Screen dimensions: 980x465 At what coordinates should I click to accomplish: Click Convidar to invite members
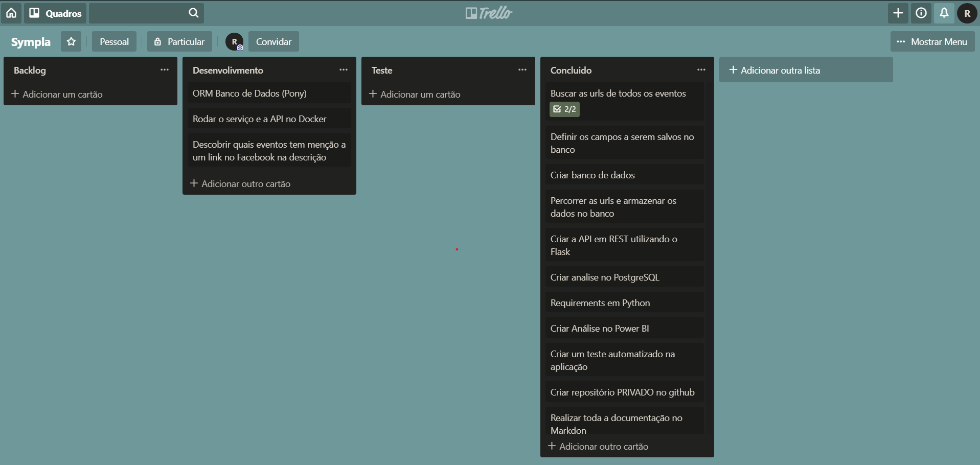coord(274,41)
